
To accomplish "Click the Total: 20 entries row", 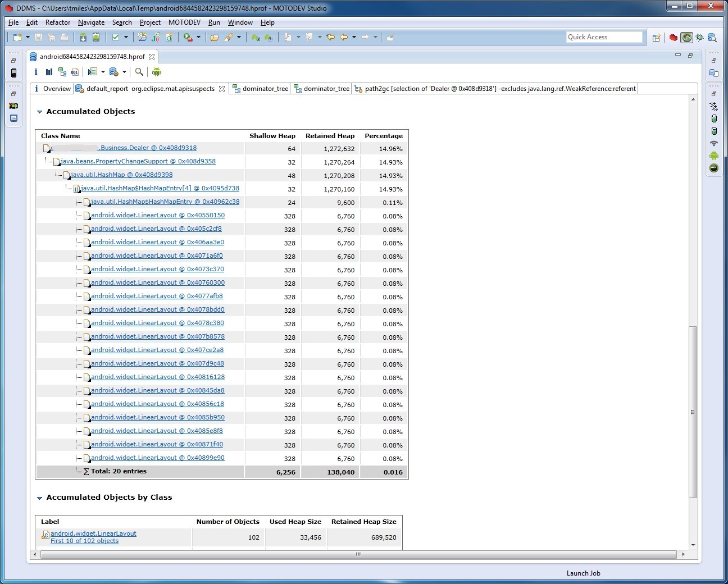I will tap(222, 472).
